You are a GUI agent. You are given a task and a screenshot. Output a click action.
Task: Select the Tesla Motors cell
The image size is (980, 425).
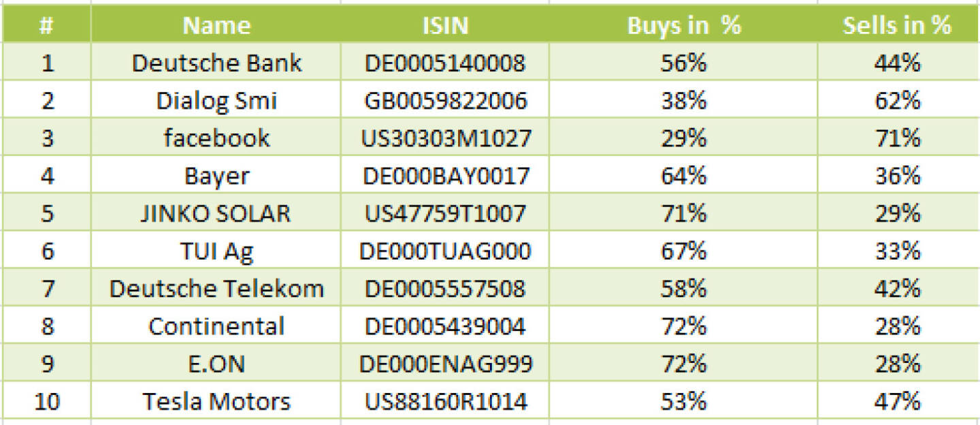(x=216, y=401)
